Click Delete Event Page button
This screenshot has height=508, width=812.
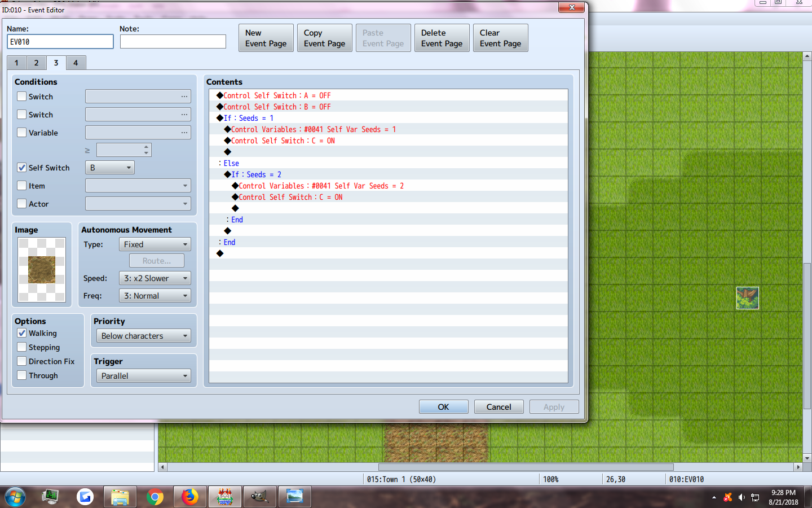tap(442, 38)
